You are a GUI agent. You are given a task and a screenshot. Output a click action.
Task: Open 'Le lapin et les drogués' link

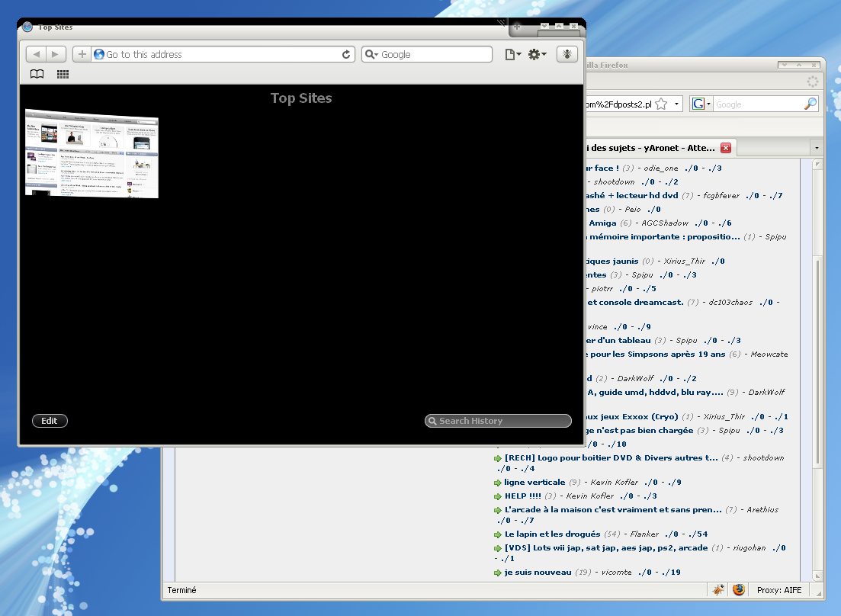(552, 534)
